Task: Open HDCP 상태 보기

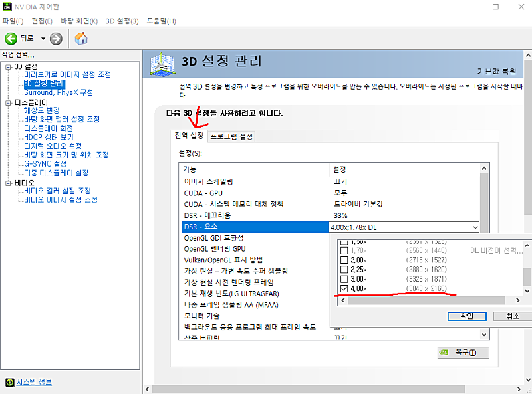Action: pos(49,137)
